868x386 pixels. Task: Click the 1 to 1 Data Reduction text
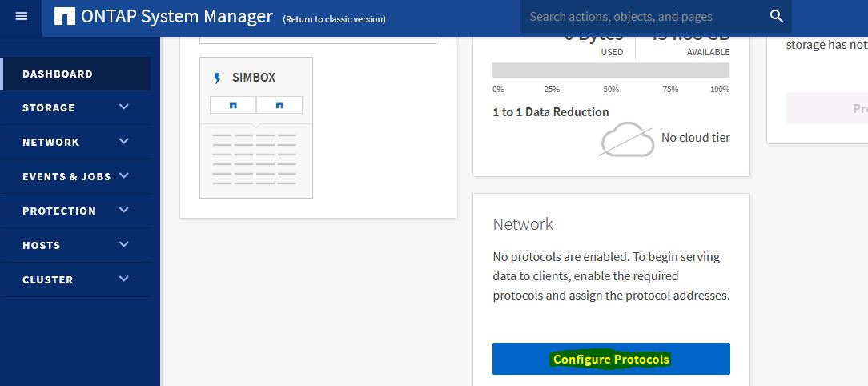(551, 112)
